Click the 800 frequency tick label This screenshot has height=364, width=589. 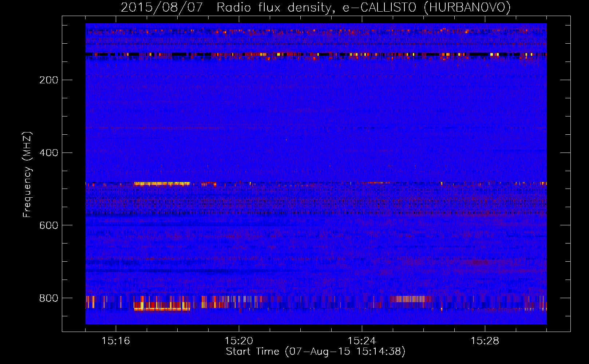(x=49, y=298)
